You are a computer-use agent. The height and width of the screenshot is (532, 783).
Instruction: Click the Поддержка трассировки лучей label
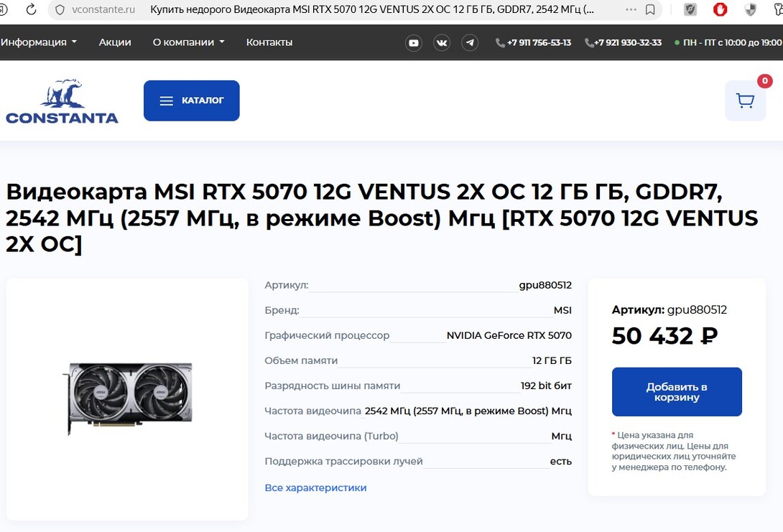[x=343, y=461]
